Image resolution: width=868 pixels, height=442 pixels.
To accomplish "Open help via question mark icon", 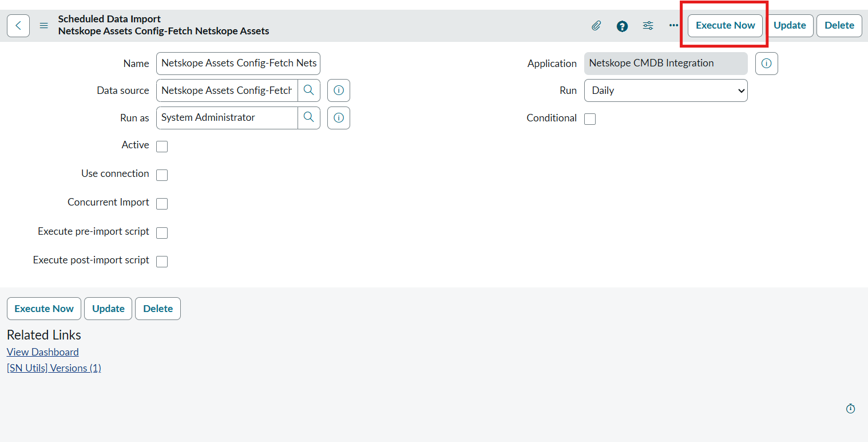I will pos(622,26).
